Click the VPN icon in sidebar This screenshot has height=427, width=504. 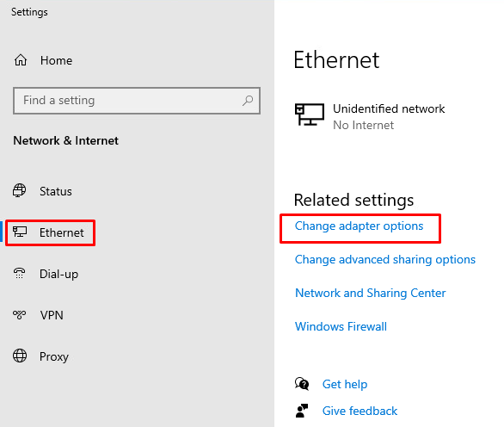(x=19, y=314)
